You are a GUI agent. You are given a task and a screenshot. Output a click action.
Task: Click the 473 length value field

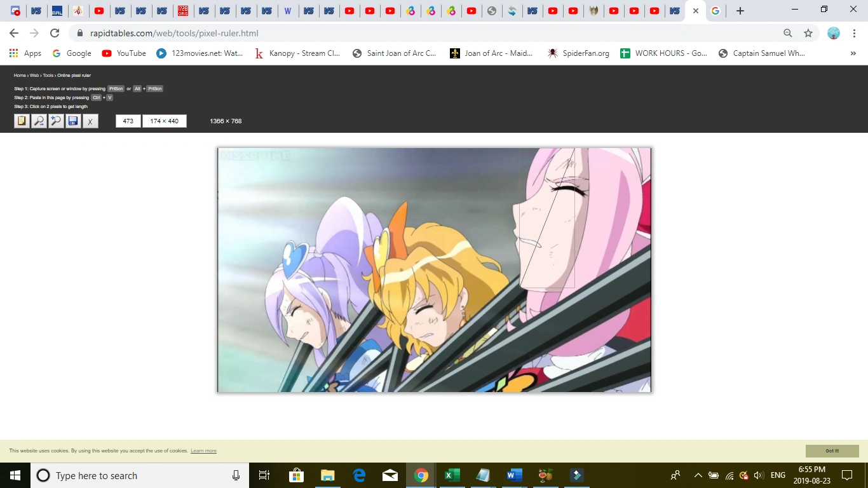pyautogui.click(x=128, y=121)
